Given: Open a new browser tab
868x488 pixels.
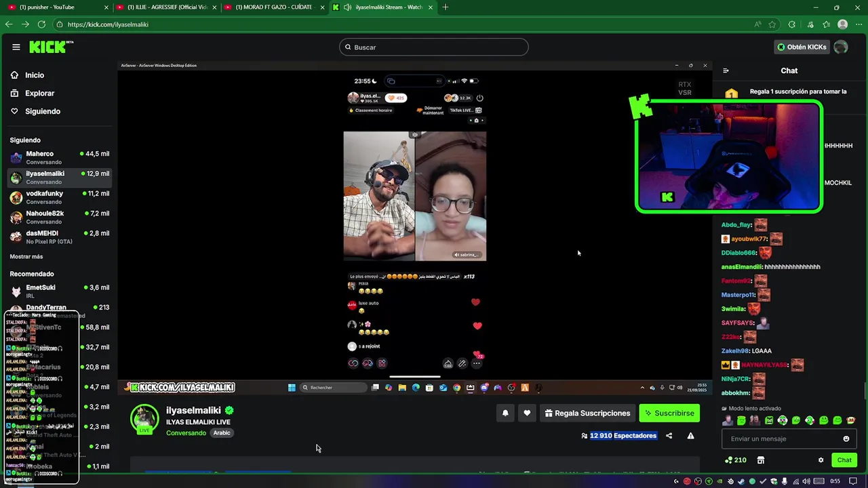Looking at the screenshot, I should (x=445, y=7).
